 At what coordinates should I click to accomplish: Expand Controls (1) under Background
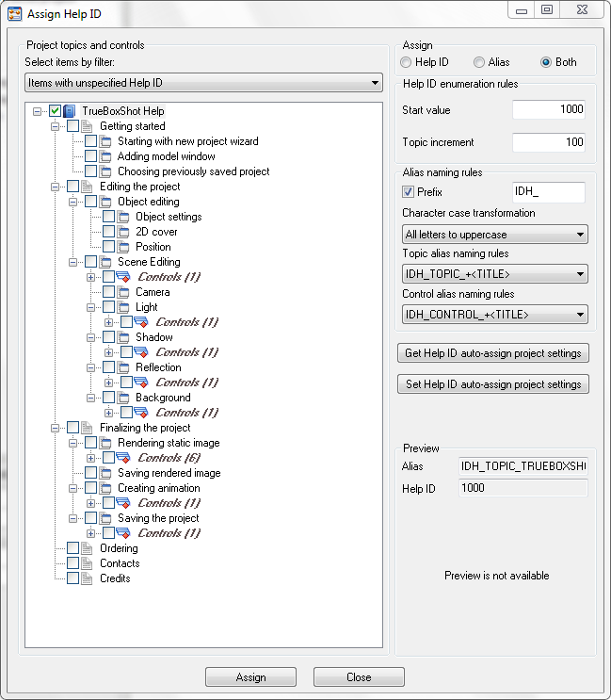(108, 413)
